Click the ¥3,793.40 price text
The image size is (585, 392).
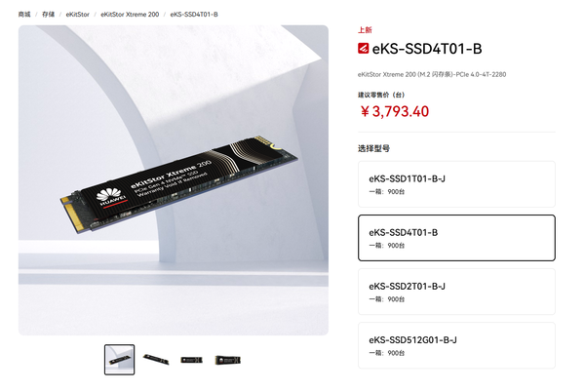click(395, 111)
